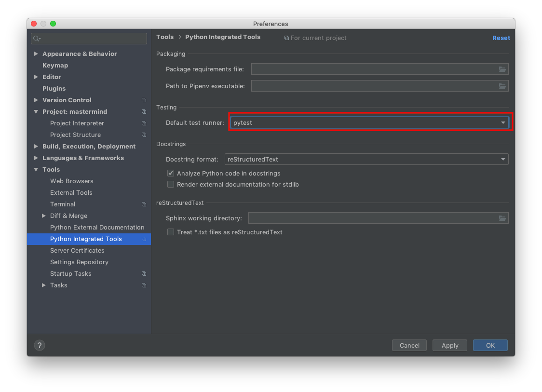The height and width of the screenshot is (392, 542).
Task: Open the Package requirements file folder browser
Action: (503, 69)
